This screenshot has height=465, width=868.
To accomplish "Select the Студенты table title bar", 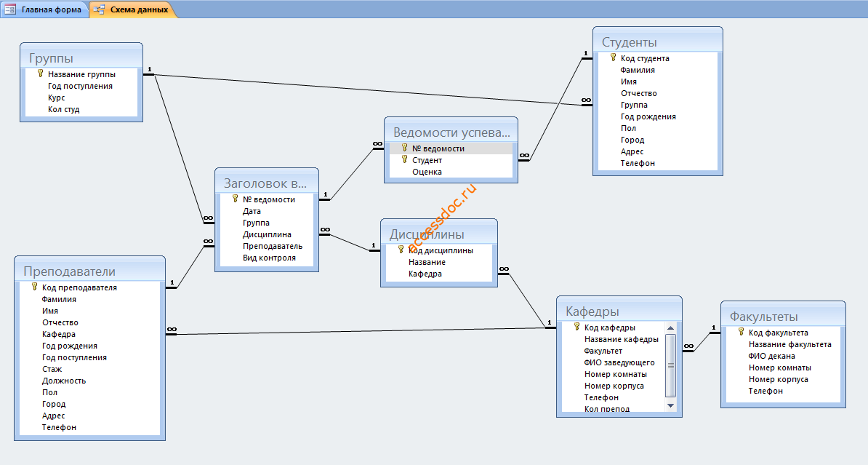I will pyautogui.click(x=658, y=41).
